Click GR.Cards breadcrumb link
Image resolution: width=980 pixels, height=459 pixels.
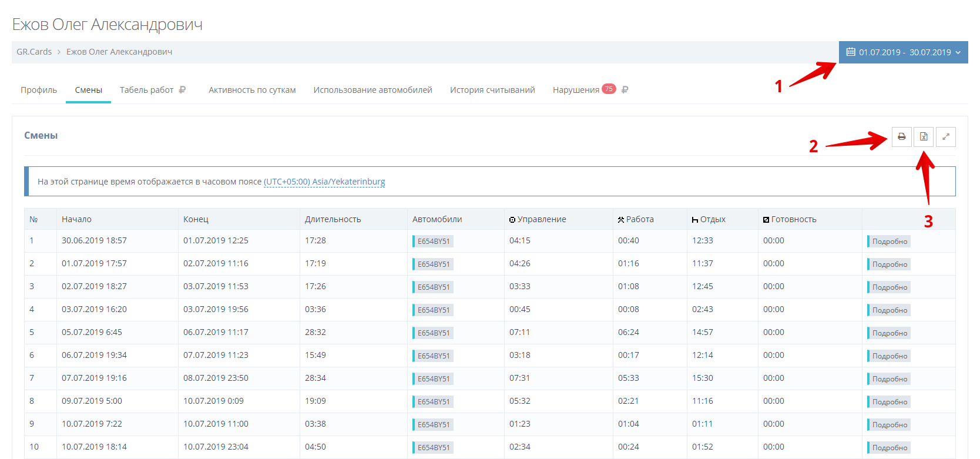(x=34, y=52)
